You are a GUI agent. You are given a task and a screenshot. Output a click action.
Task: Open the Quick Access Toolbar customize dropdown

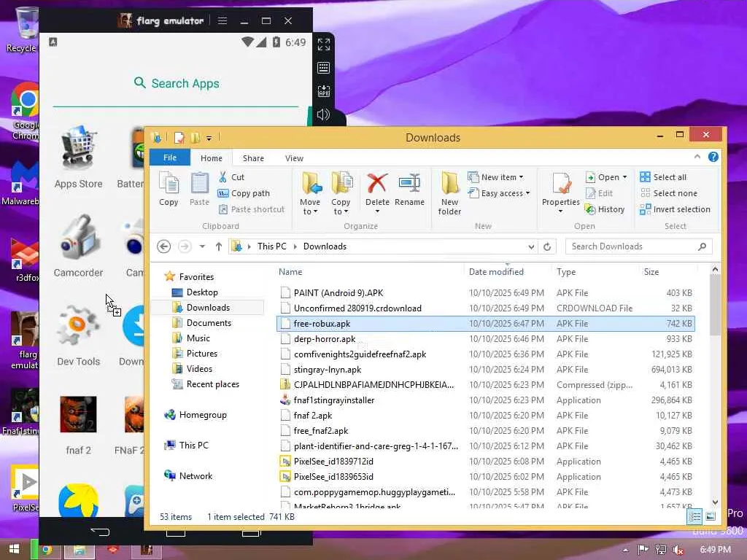click(x=209, y=138)
